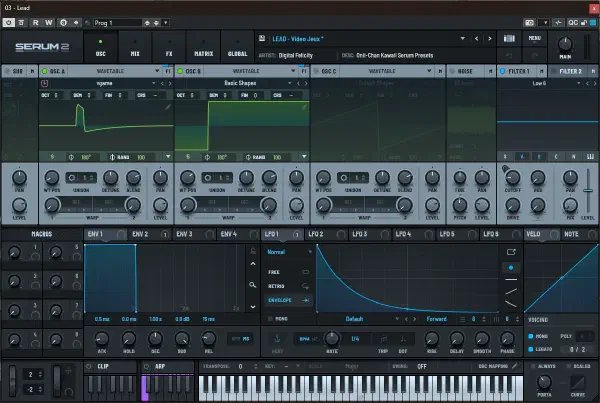Click the LFO RATE knob
Image resolution: width=600 pixels, height=403 pixels.
pyautogui.click(x=331, y=339)
